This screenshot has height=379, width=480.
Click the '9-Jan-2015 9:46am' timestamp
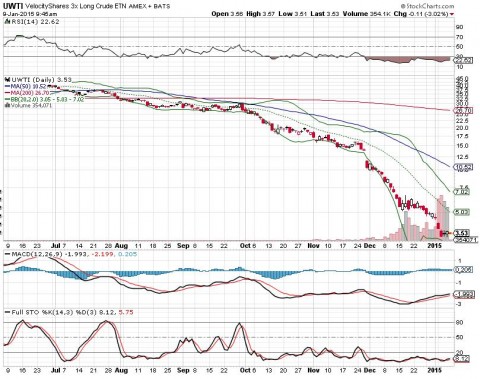30,14
